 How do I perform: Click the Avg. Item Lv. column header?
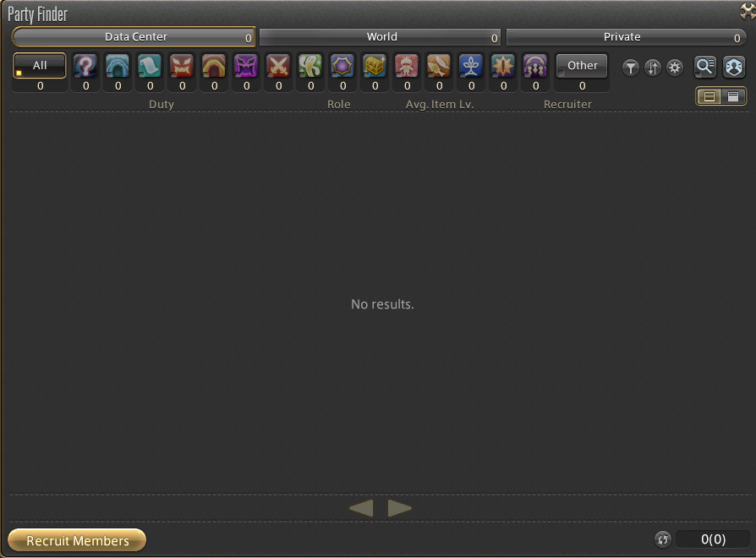point(439,104)
